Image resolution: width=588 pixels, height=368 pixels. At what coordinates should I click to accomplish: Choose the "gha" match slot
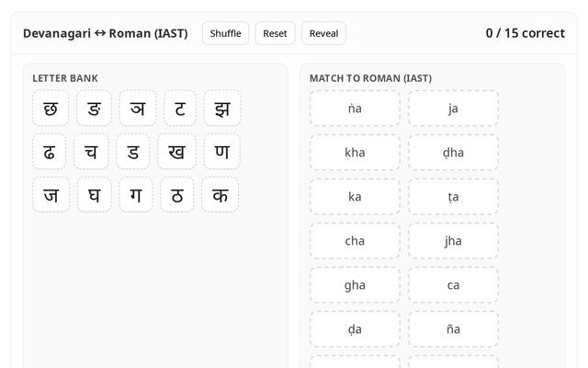pyautogui.click(x=355, y=285)
